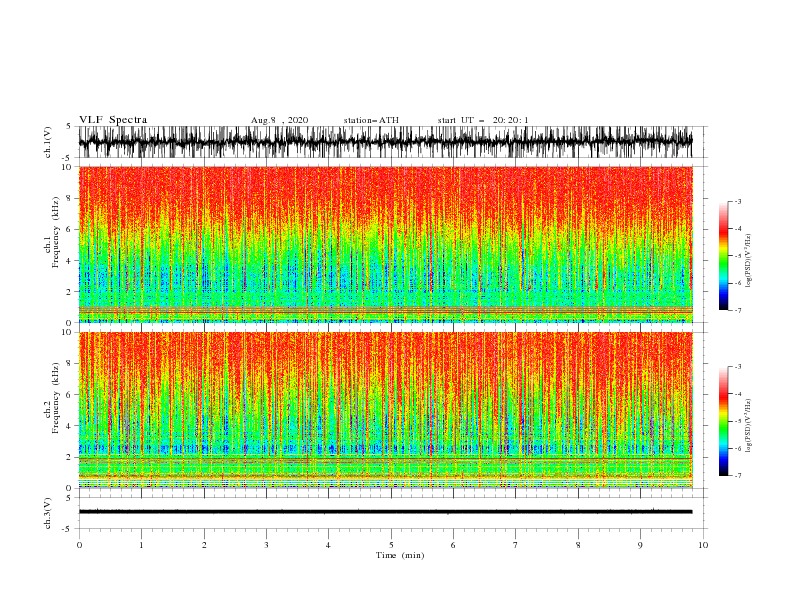Click the "-7" label on ch.1 color scale
The image size is (792, 612).
click(738, 310)
